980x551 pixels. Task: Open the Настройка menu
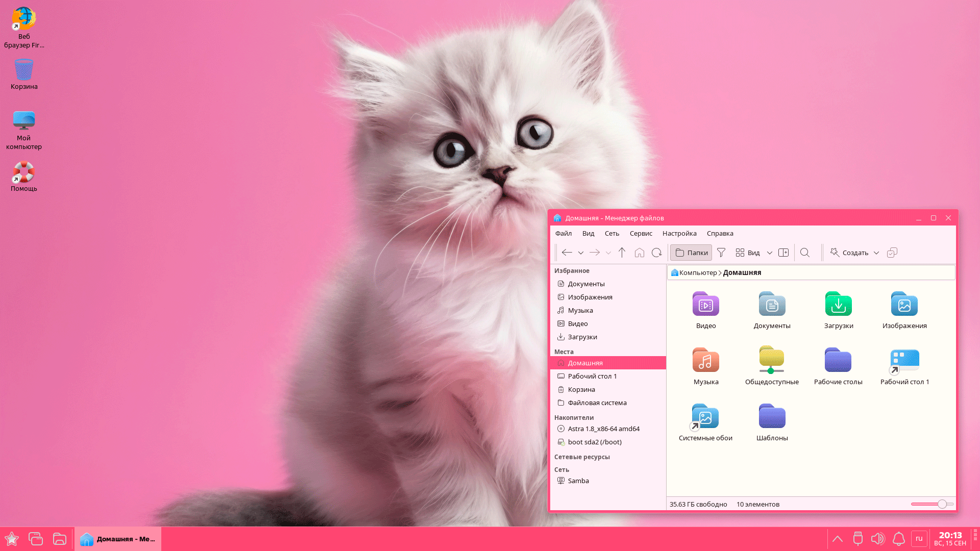click(679, 233)
